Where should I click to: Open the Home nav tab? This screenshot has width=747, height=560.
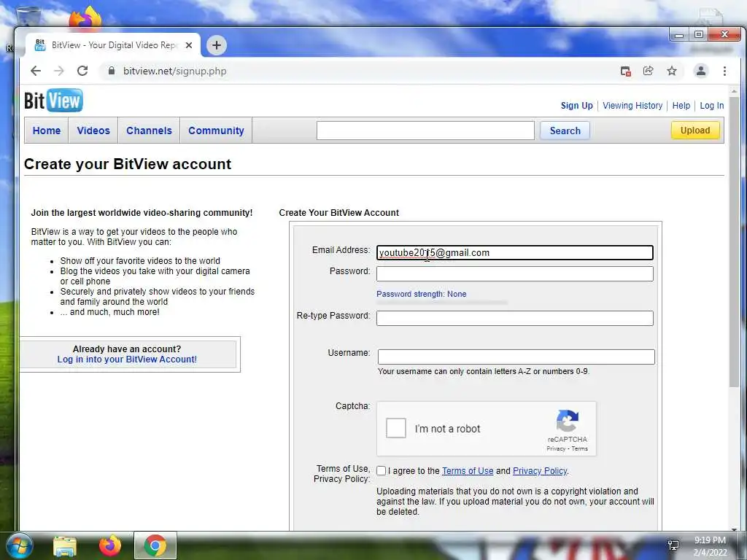pyautogui.click(x=47, y=131)
